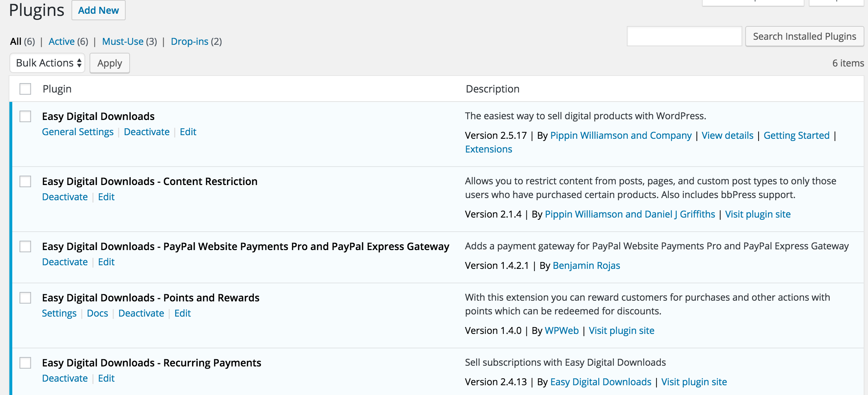The height and width of the screenshot is (395, 868).
Task: Check the PayPal Gateway plugin checkbox
Action: [x=25, y=246]
